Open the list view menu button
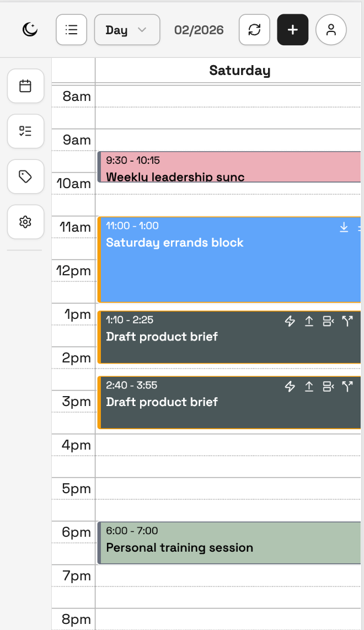 [71, 30]
